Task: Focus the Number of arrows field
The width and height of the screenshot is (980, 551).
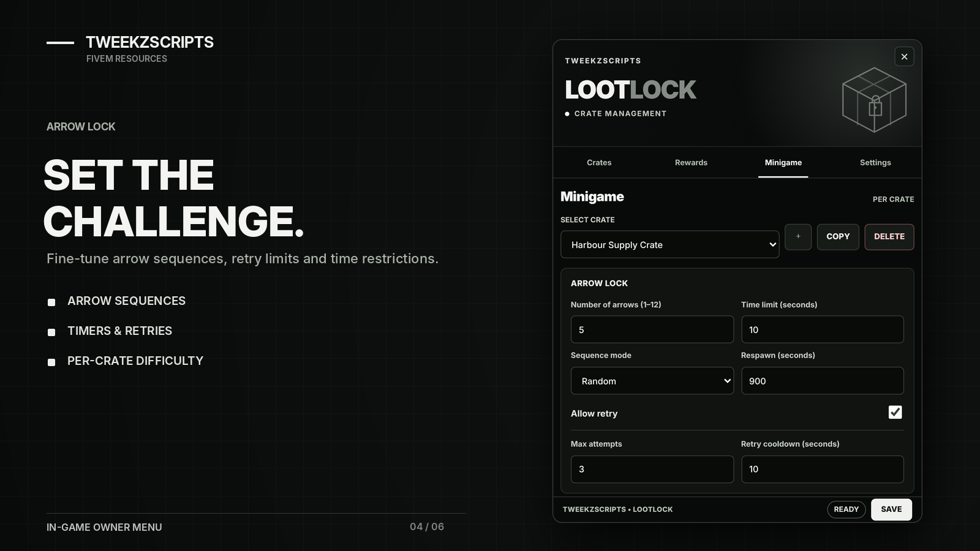Action: (x=652, y=329)
